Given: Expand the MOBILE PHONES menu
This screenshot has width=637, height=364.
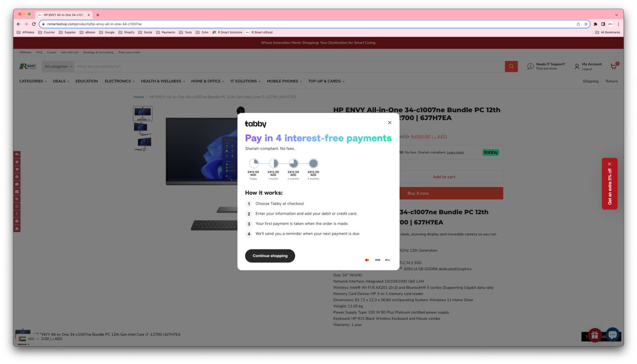Looking at the screenshot, I should (x=284, y=81).
